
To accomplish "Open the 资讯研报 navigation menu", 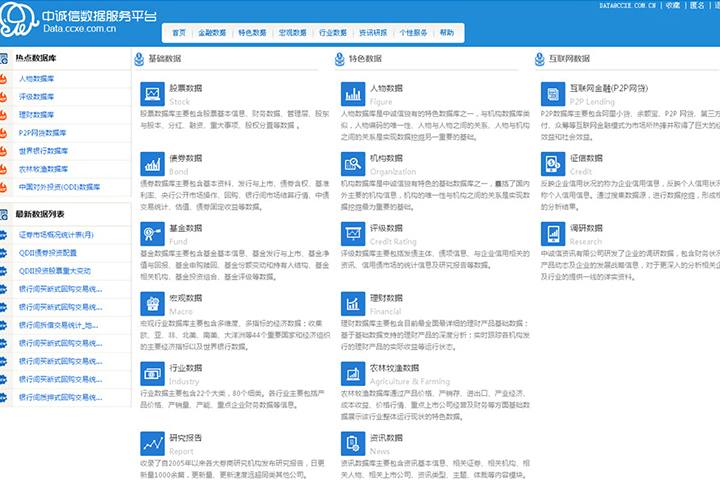I will pyautogui.click(x=373, y=33).
